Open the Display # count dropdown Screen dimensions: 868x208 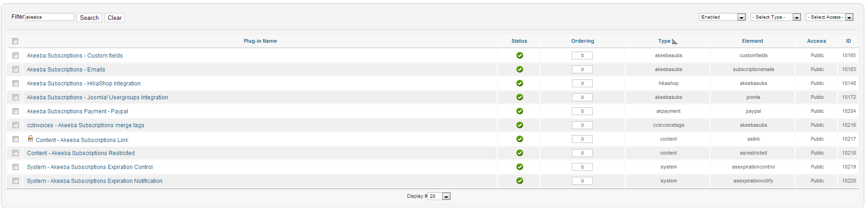tap(439, 196)
